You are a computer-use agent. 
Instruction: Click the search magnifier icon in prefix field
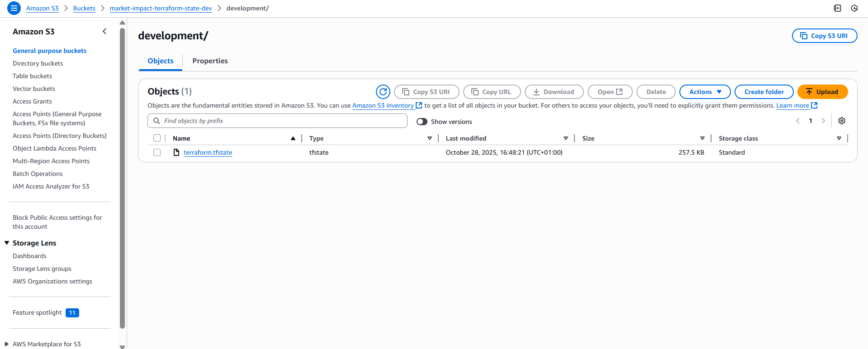coord(157,121)
